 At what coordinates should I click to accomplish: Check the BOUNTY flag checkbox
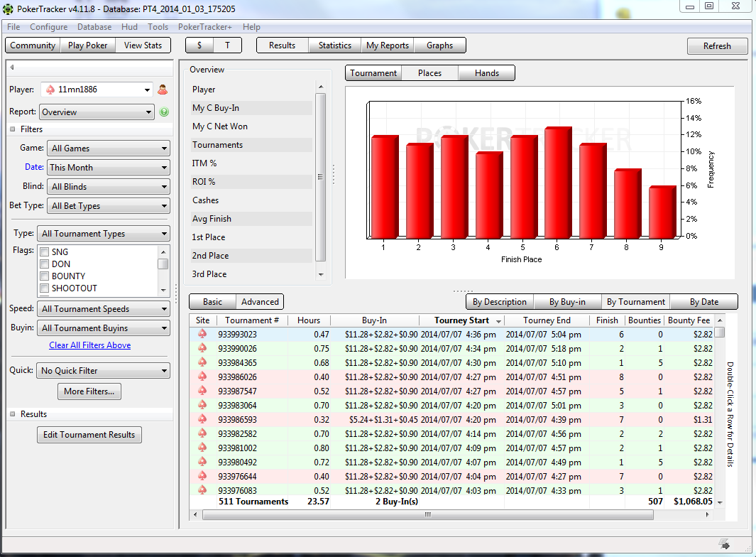coord(45,276)
